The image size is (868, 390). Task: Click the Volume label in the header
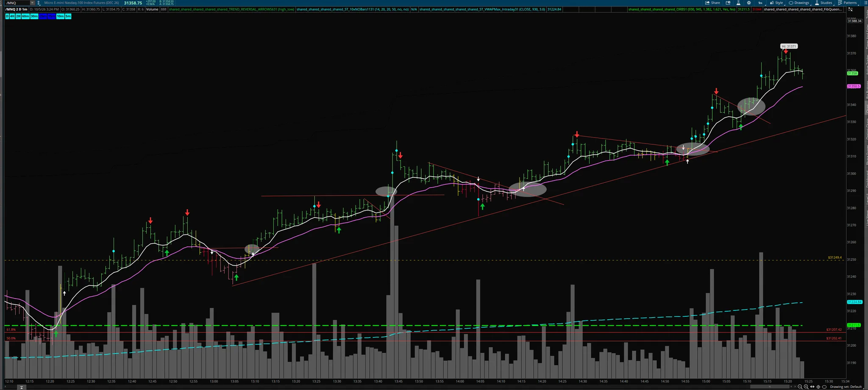click(152, 9)
